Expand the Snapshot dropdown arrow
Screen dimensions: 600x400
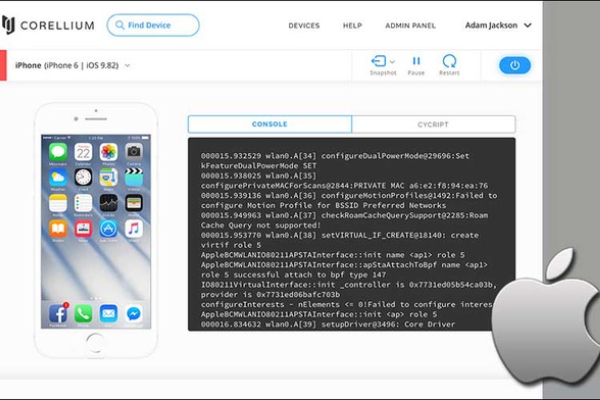pyautogui.click(x=392, y=62)
